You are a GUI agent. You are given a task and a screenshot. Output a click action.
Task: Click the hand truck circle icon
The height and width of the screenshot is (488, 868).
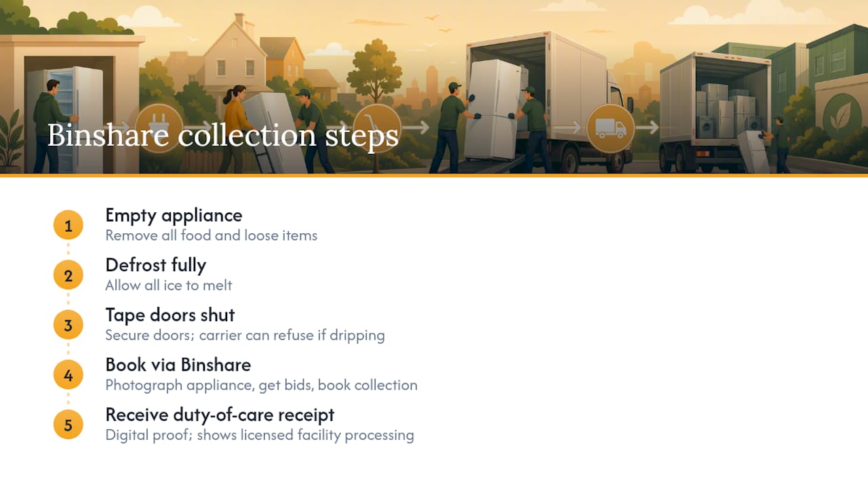pos(377,127)
